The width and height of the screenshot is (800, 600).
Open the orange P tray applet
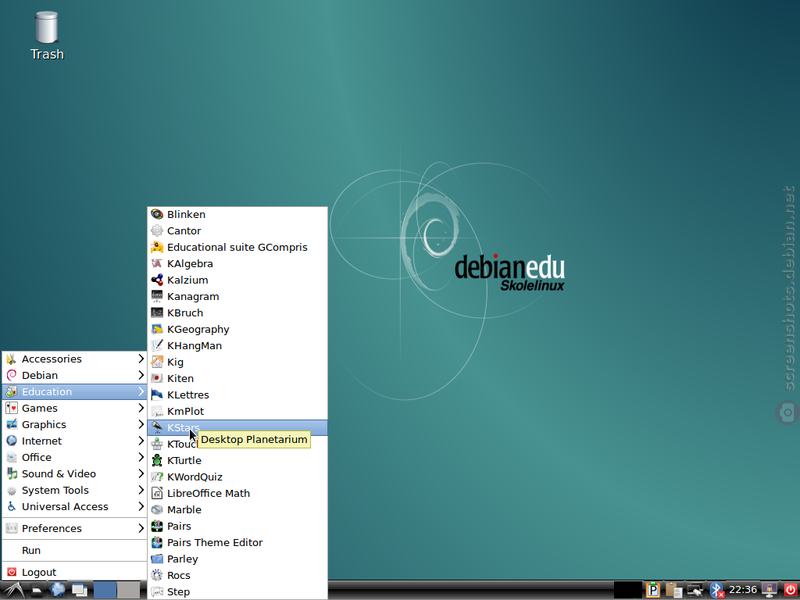coord(653,590)
